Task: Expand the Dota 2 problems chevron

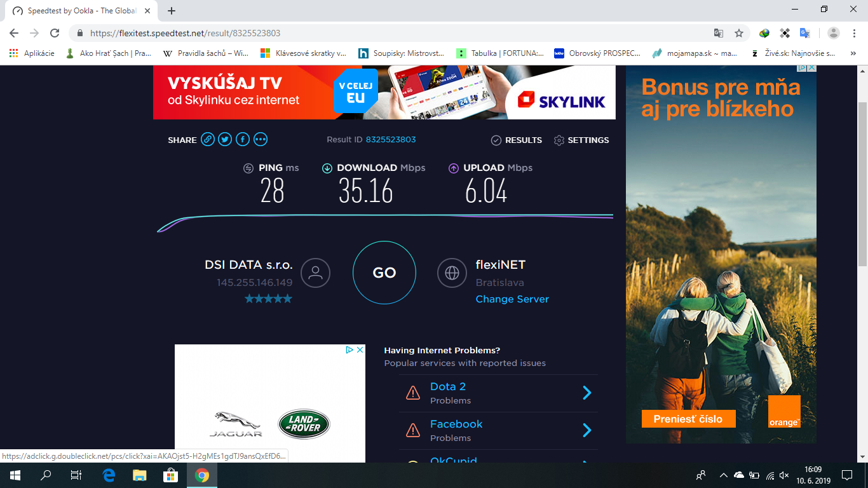Action: point(587,393)
